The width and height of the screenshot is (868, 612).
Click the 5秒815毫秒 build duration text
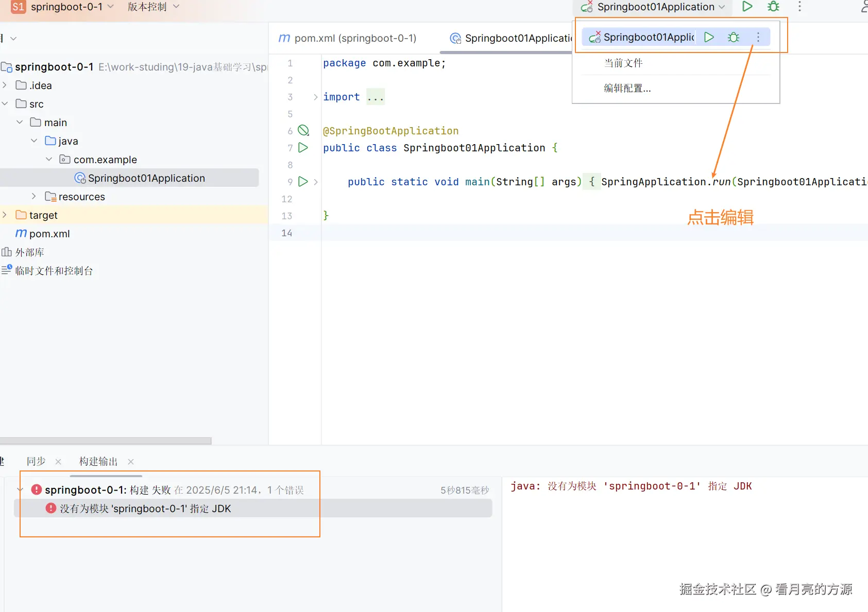(x=464, y=490)
